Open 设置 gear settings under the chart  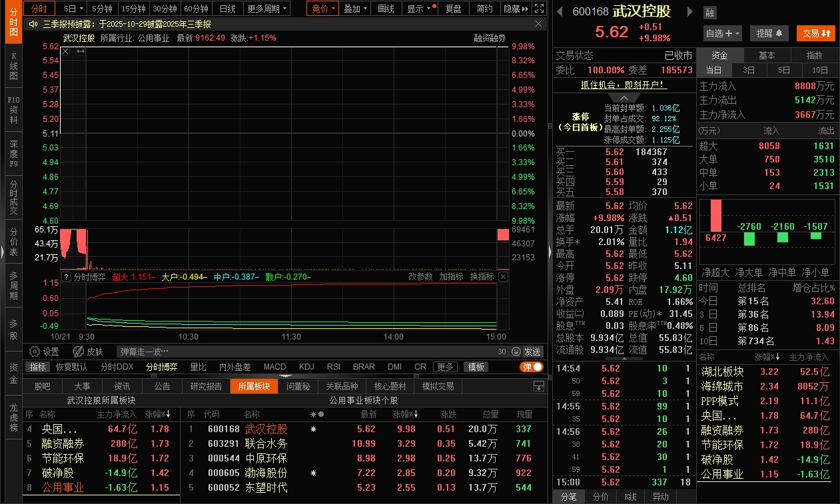click(x=44, y=352)
